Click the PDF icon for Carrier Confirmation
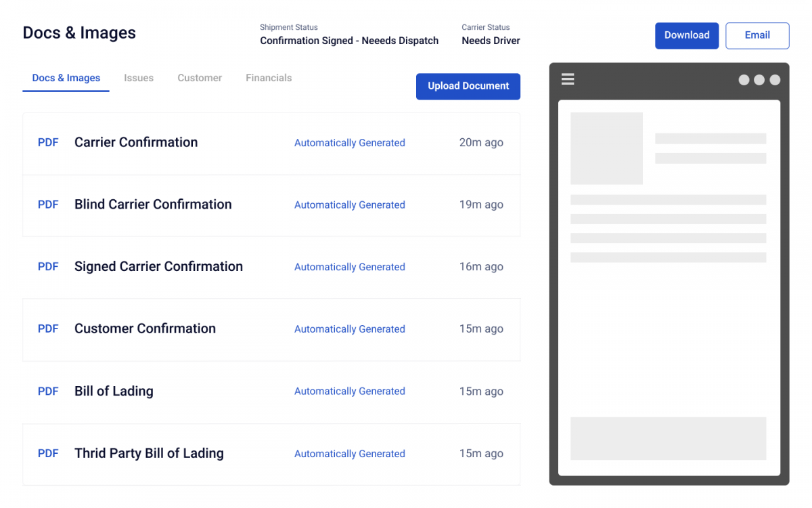The width and height of the screenshot is (812, 508). (48, 142)
